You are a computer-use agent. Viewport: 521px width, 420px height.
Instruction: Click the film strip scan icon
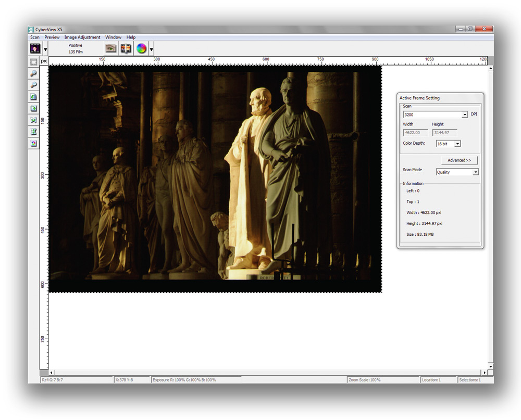[126, 48]
